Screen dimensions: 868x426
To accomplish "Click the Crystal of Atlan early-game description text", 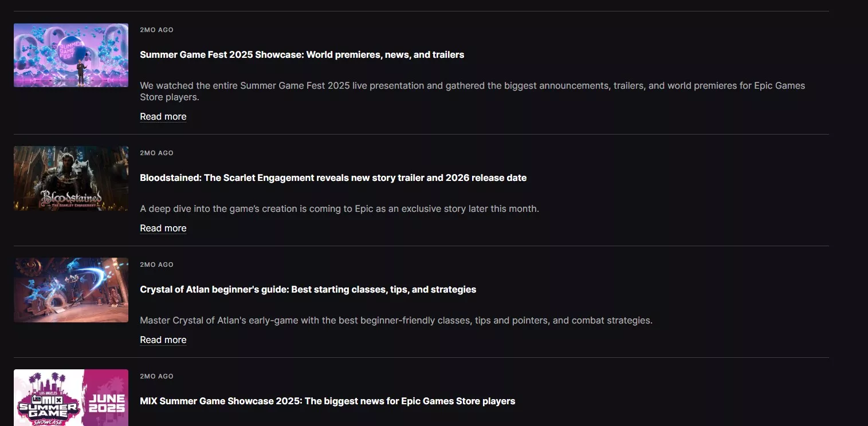I will (396, 321).
